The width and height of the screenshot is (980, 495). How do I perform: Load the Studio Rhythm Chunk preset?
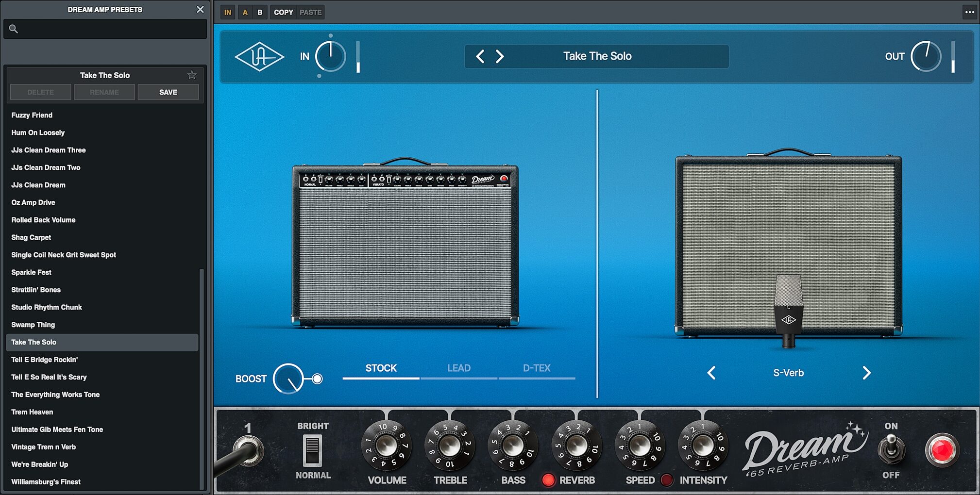click(x=102, y=307)
